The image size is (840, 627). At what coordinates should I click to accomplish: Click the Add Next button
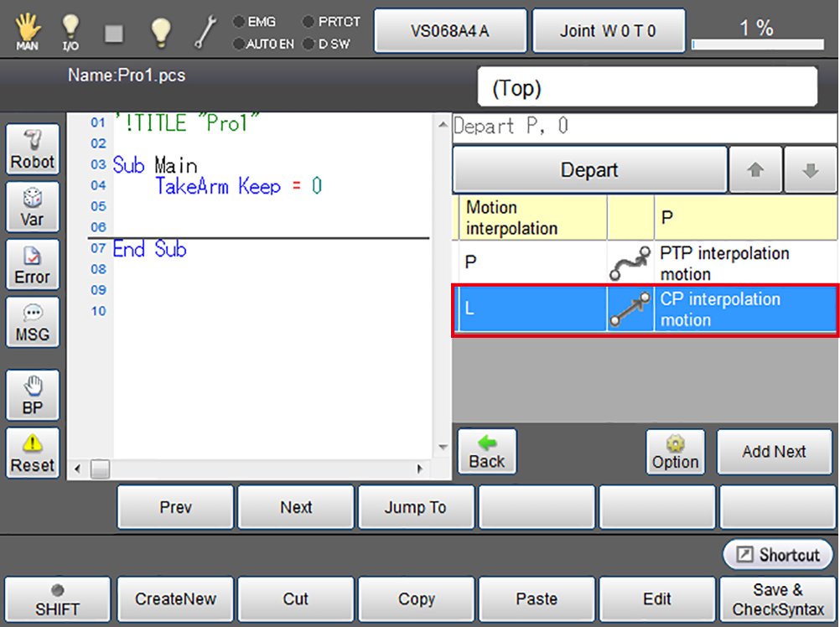(x=774, y=452)
